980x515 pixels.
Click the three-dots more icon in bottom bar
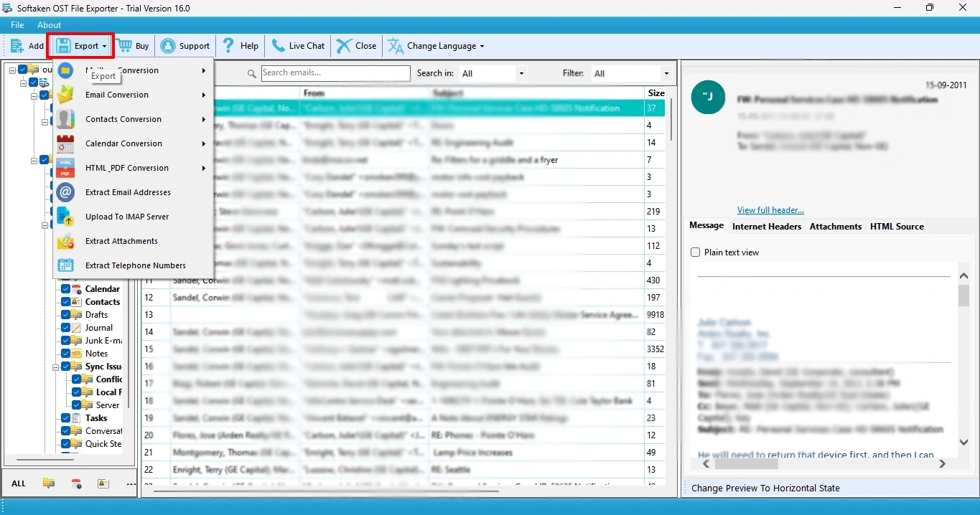tap(131, 484)
